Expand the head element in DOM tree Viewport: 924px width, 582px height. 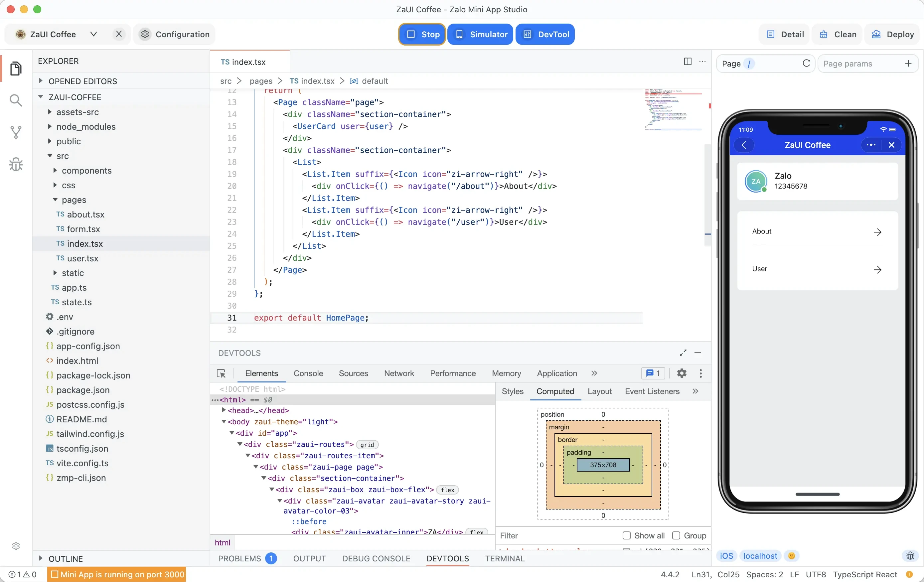tap(224, 410)
